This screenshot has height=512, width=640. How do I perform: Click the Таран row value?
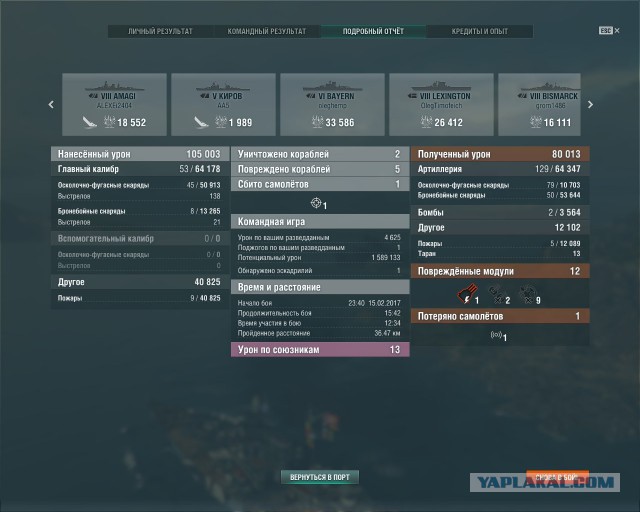tap(576, 254)
